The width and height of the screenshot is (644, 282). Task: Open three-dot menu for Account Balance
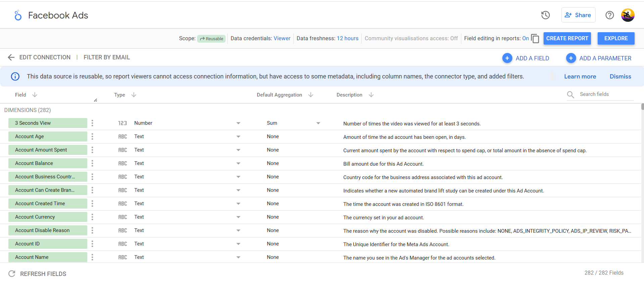[x=92, y=163]
